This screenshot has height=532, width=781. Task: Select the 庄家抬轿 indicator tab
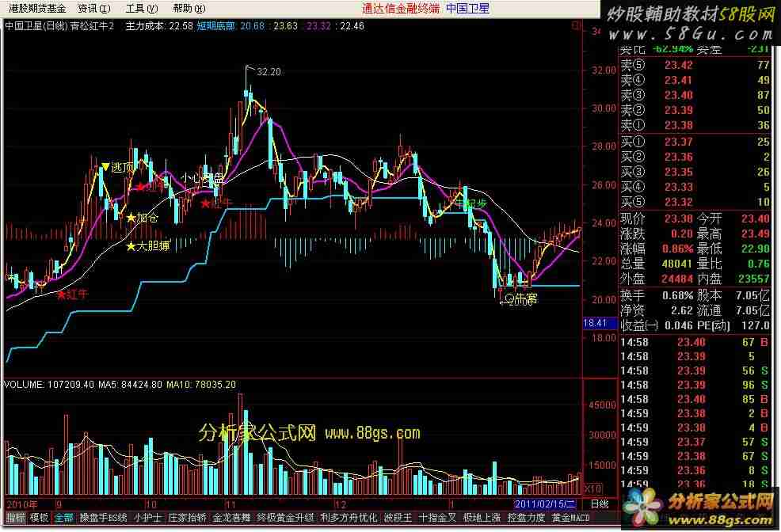[187, 518]
